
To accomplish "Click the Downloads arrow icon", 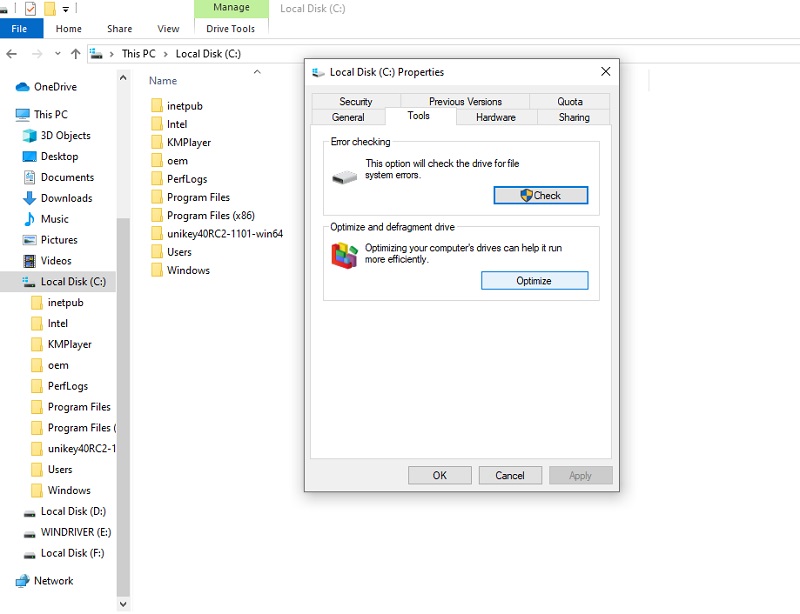I will [x=30, y=198].
